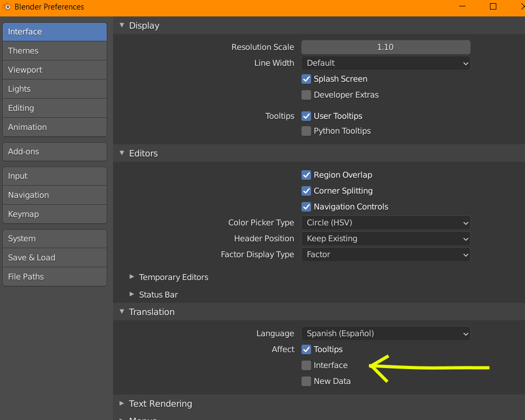Uncheck the Tooltips translation checkbox
525x420 pixels.
[x=306, y=349]
